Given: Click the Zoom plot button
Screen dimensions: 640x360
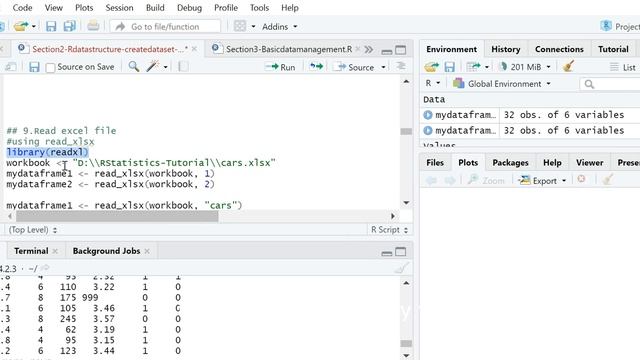Looking at the screenshot, I should pos(486,180).
